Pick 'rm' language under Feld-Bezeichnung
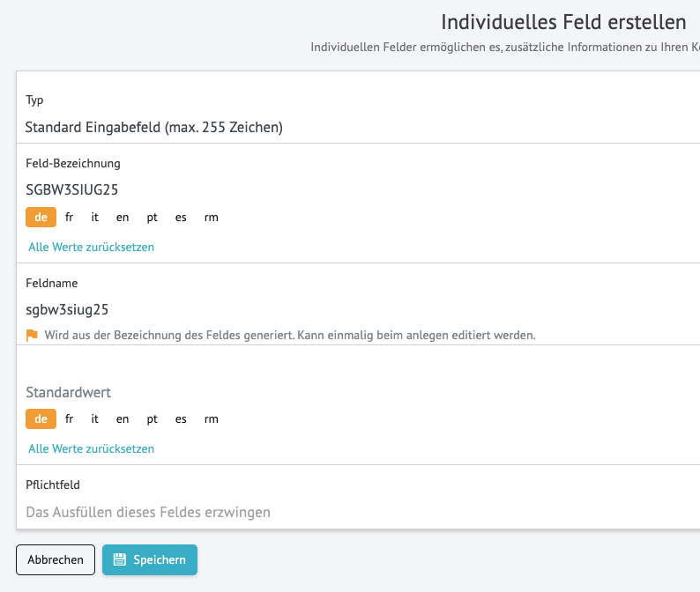Viewport: 700px width, 592px height. pos(211,218)
